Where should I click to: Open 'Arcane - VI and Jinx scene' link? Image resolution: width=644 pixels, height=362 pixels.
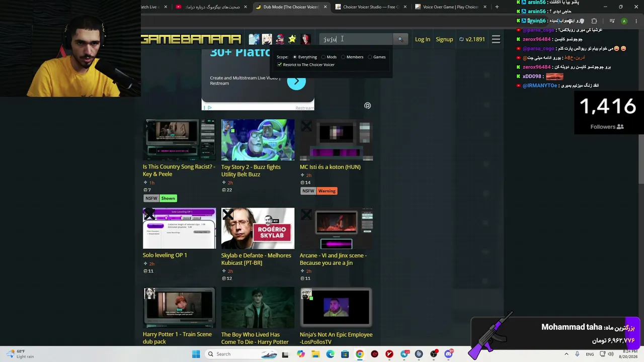point(333,259)
